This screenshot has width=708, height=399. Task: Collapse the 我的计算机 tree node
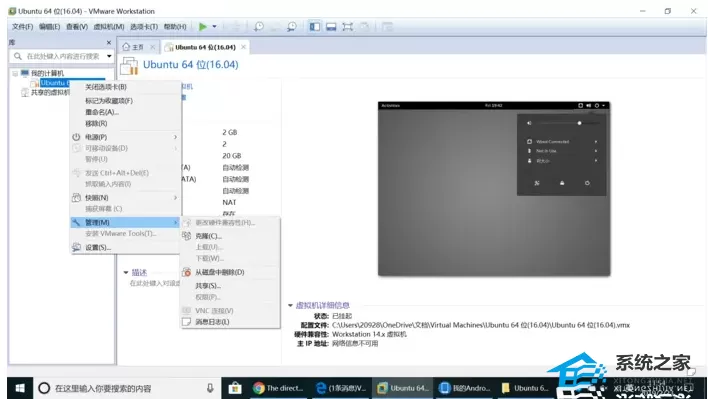point(15,73)
